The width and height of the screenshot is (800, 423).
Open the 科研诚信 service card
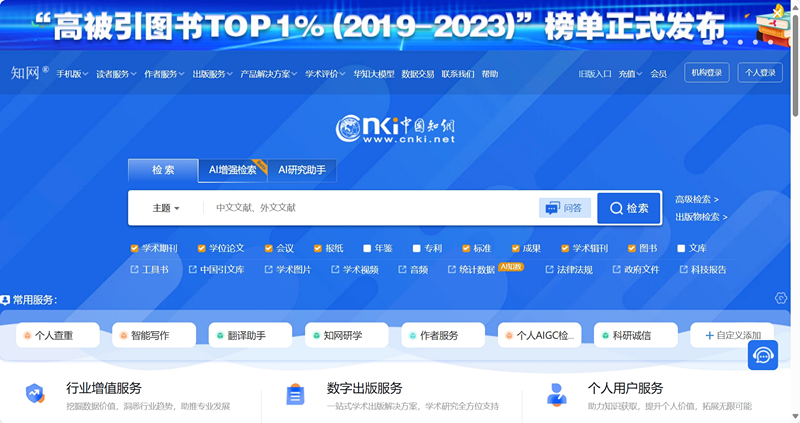coord(636,335)
